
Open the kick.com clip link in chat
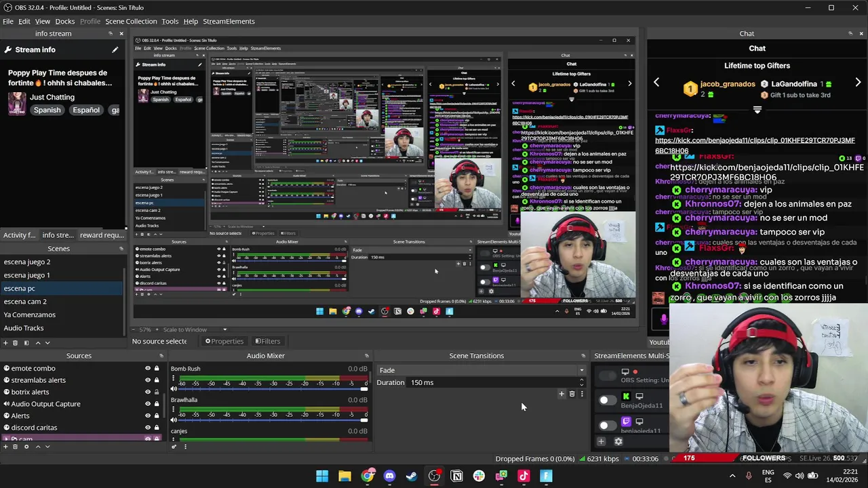coord(755,145)
